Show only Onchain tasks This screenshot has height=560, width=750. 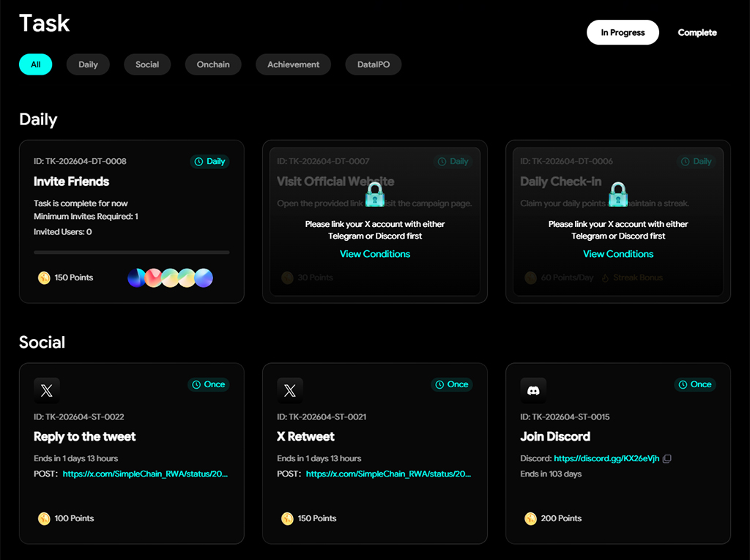(x=213, y=64)
